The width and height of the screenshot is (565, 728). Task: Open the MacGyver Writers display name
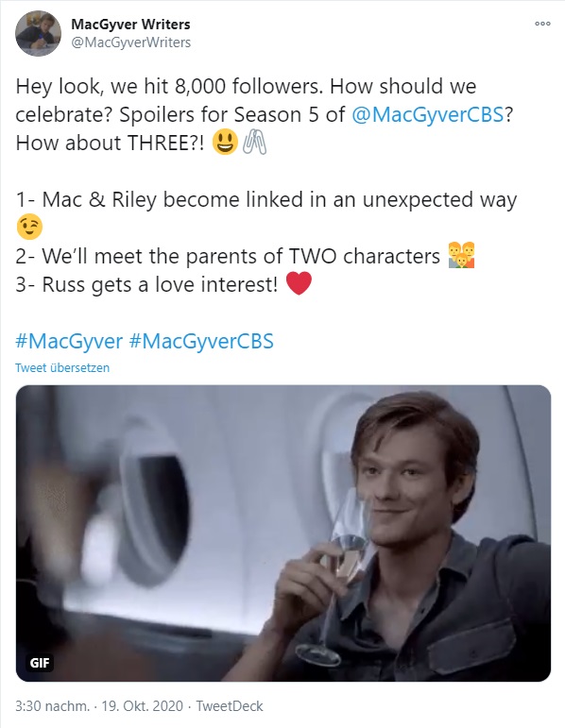pos(130,25)
